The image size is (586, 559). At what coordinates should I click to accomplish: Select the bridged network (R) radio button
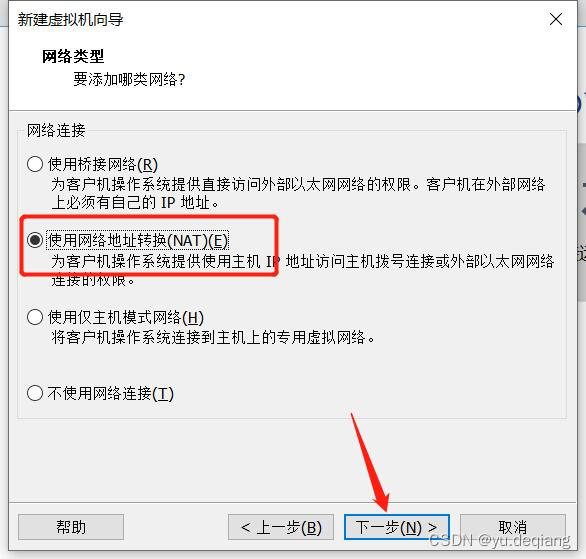point(35,164)
